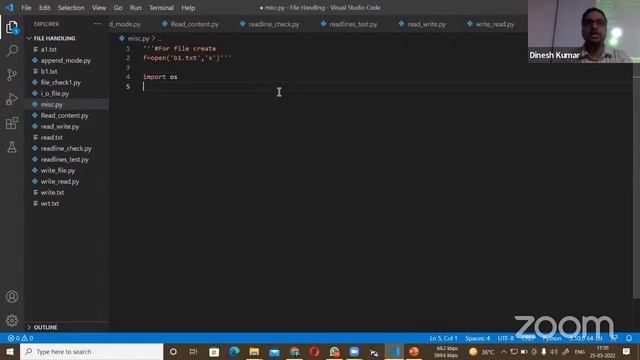640x360 pixels.
Task: Click the feedback icon in status bar
Action: pos(614,338)
